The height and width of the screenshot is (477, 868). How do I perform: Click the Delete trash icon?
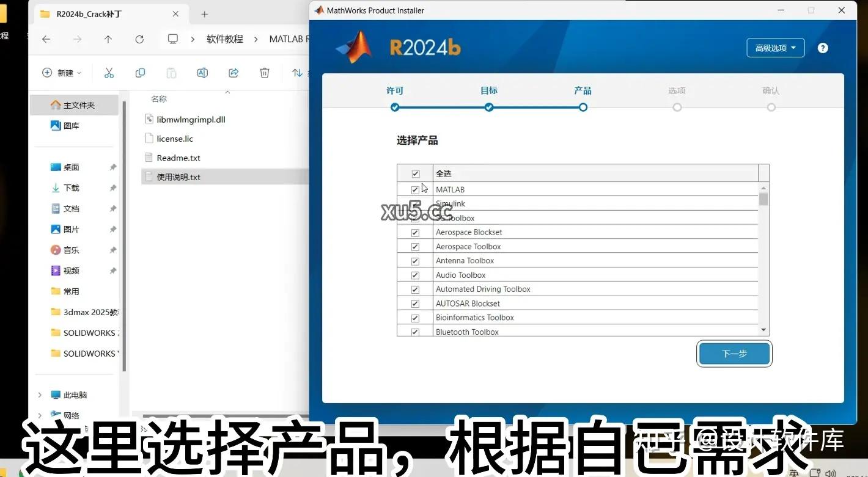click(264, 73)
